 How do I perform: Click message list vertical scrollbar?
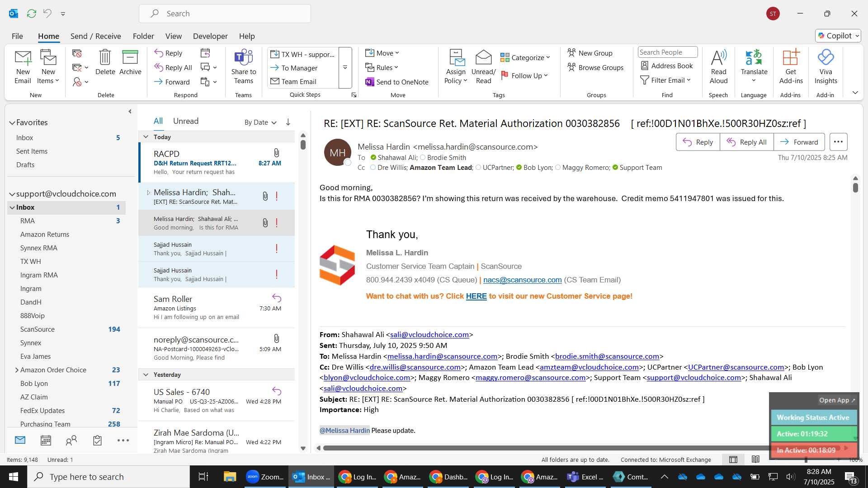tap(303, 145)
